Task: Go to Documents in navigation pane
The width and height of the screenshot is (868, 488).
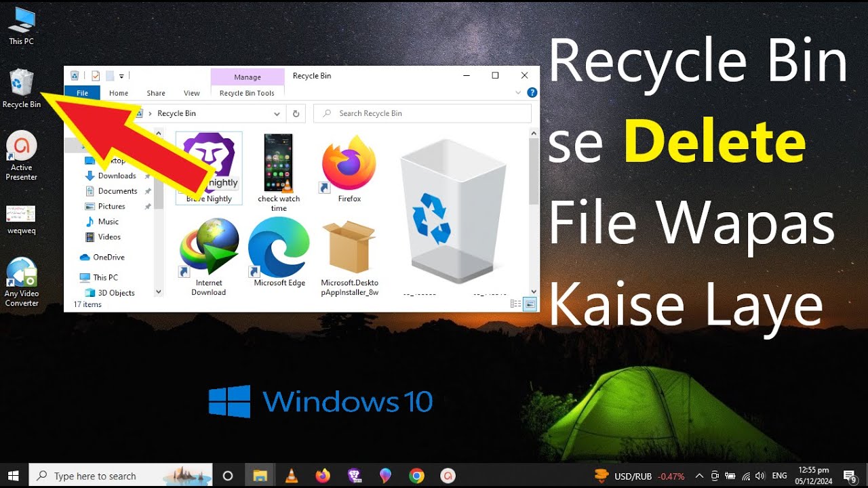Action: (117, 191)
